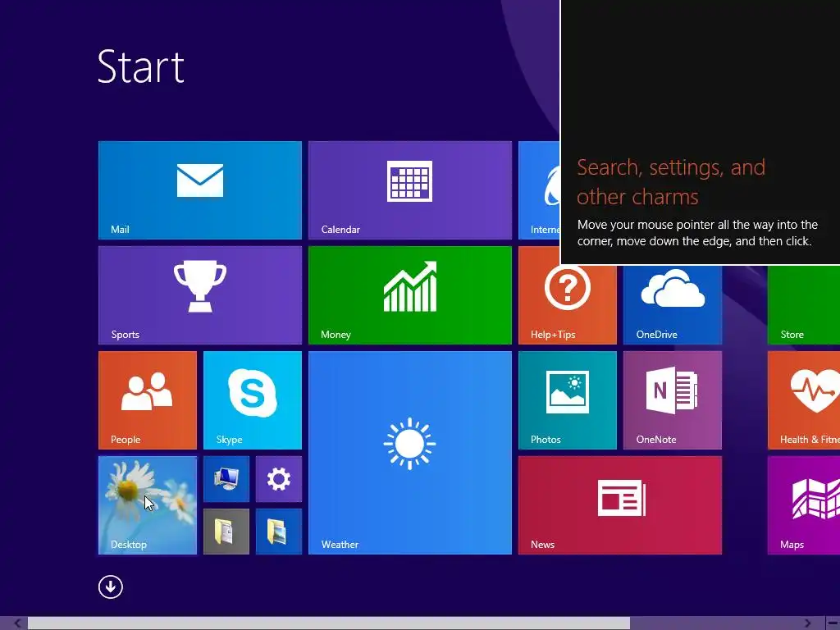840x630 pixels.
Task: Launch the Internet Explorer tile
Action: [x=539, y=190]
